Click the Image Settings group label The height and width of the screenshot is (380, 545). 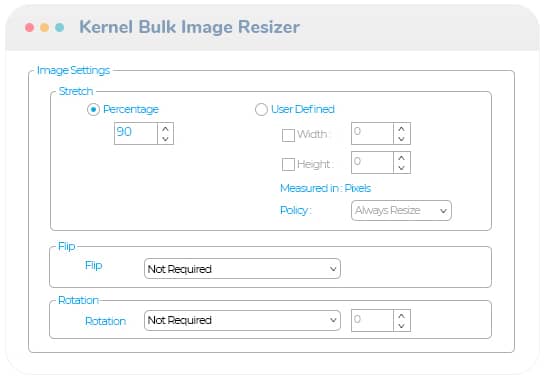(73, 70)
